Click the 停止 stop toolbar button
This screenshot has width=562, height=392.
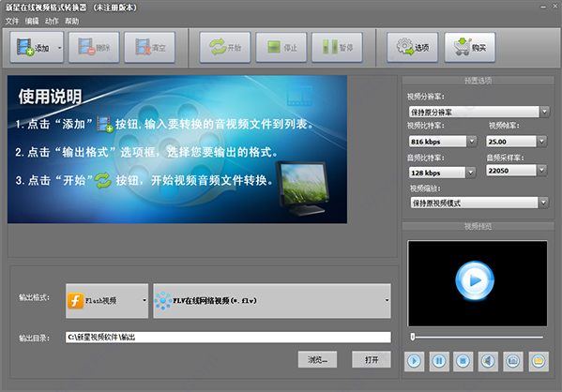(x=281, y=47)
